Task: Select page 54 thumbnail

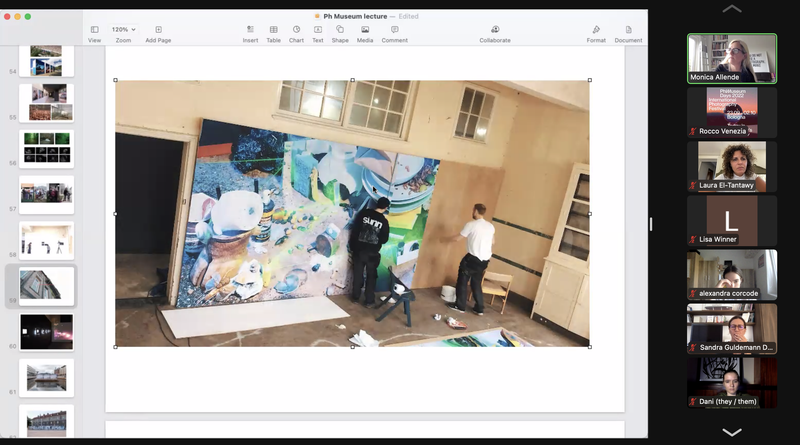Action: pyautogui.click(x=46, y=61)
